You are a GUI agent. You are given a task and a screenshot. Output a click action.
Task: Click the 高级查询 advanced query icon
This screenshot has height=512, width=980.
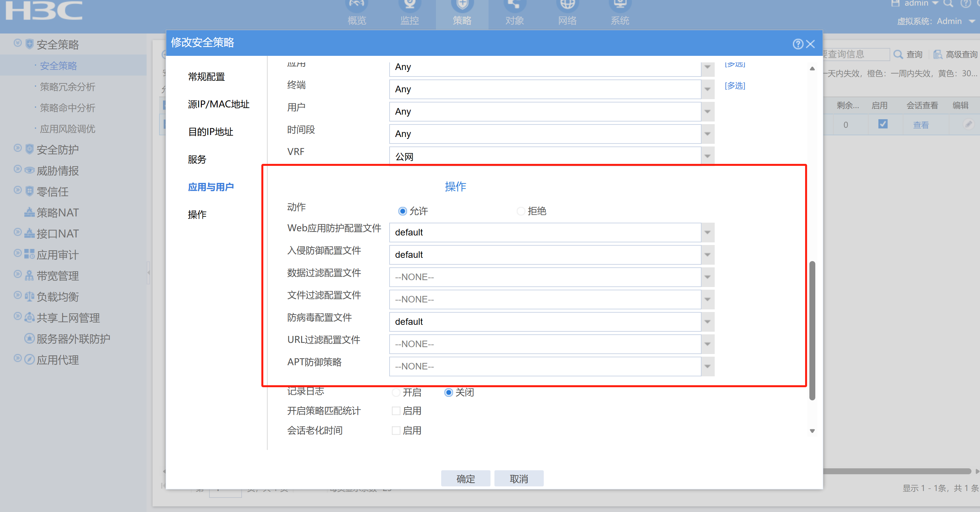(938, 55)
